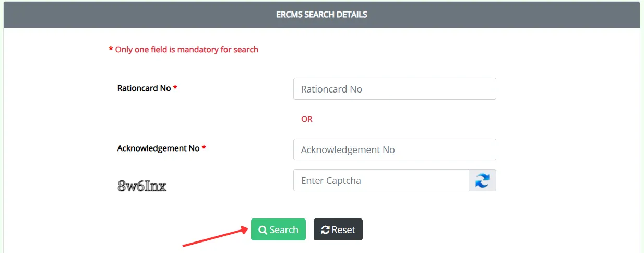Viewport: 644px width, 253px height.
Task: Refresh the captcha with the blue arrows icon
Action: tap(482, 180)
